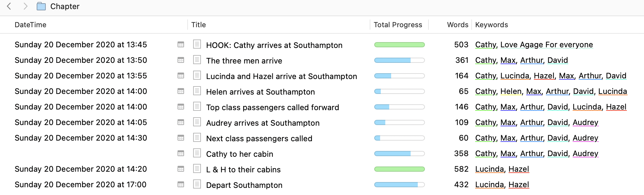Sort by the Title column header
This screenshot has width=644, height=195.
pos(199,25)
